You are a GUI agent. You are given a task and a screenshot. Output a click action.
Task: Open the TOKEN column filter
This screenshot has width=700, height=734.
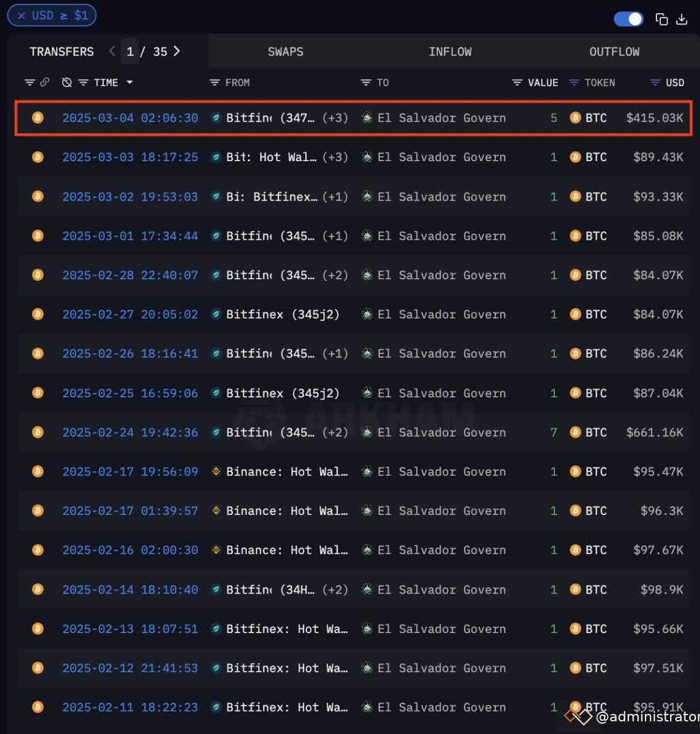[x=574, y=83]
